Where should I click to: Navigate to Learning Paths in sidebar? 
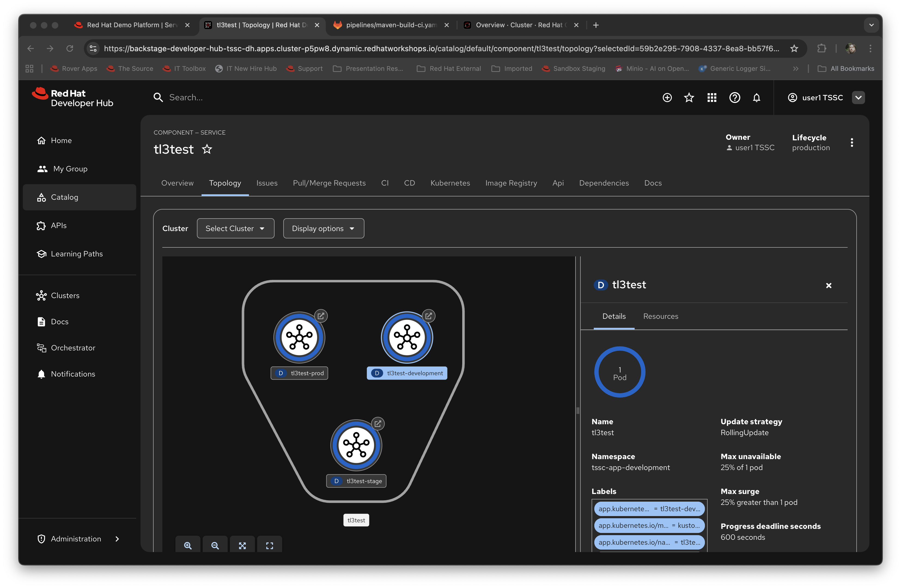77,254
